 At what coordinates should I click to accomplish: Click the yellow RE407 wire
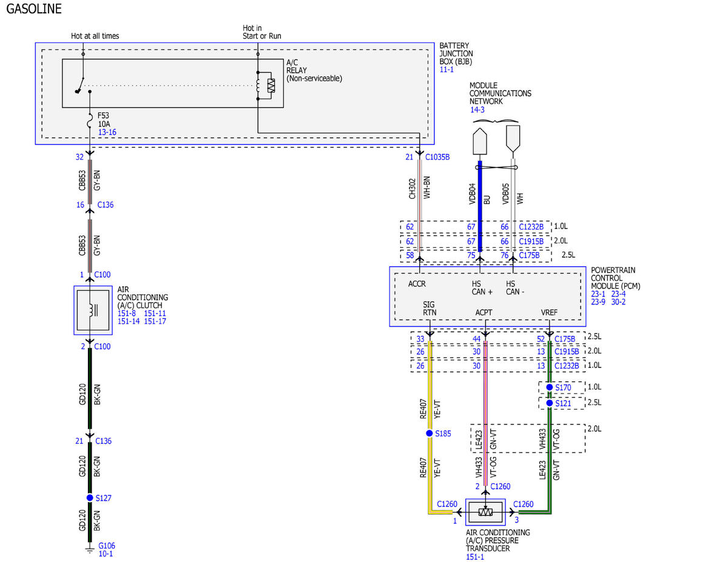coord(430,424)
